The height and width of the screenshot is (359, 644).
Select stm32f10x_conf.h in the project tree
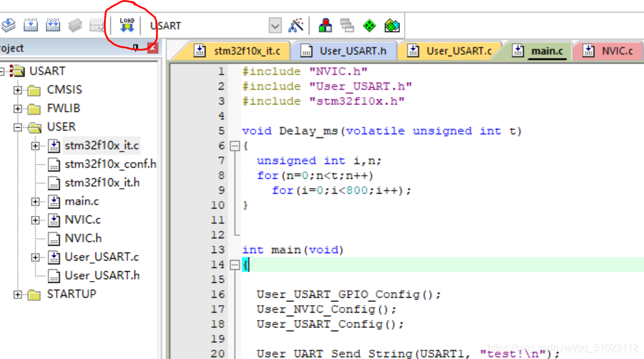pos(111,164)
